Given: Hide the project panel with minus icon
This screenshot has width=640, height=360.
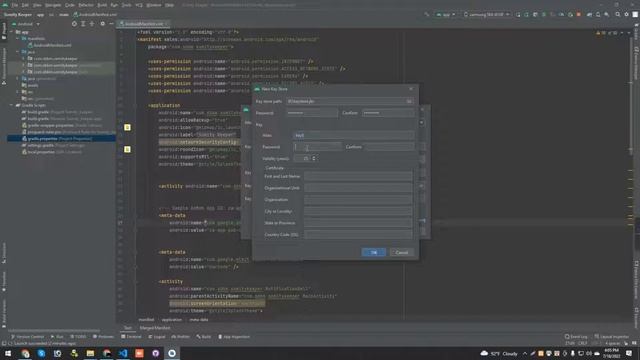Looking at the screenshot, I should (x=111, y=24).
